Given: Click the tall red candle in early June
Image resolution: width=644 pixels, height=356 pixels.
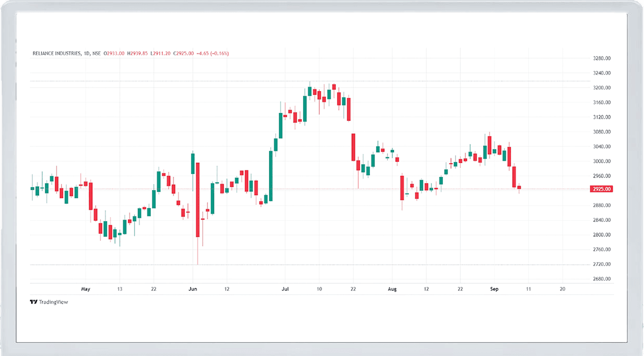Looking at the screenshot, I should click(x=198, y=200).
